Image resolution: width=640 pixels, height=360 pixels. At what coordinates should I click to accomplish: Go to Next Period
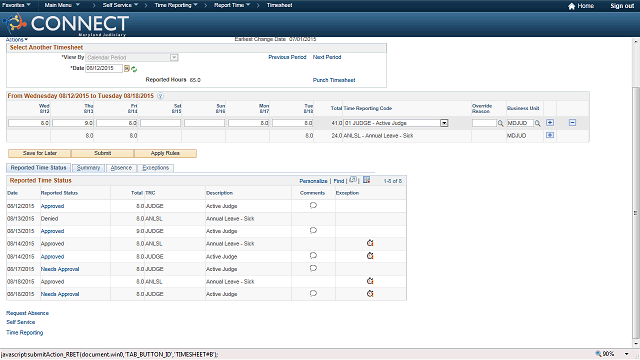tap(327, 57)
